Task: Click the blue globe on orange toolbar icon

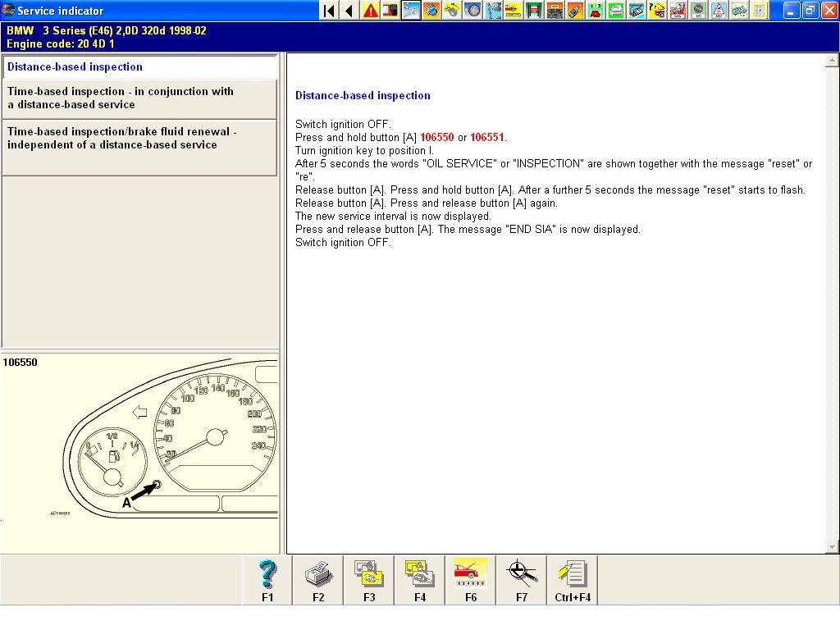Action: click(x=431, y=10)
